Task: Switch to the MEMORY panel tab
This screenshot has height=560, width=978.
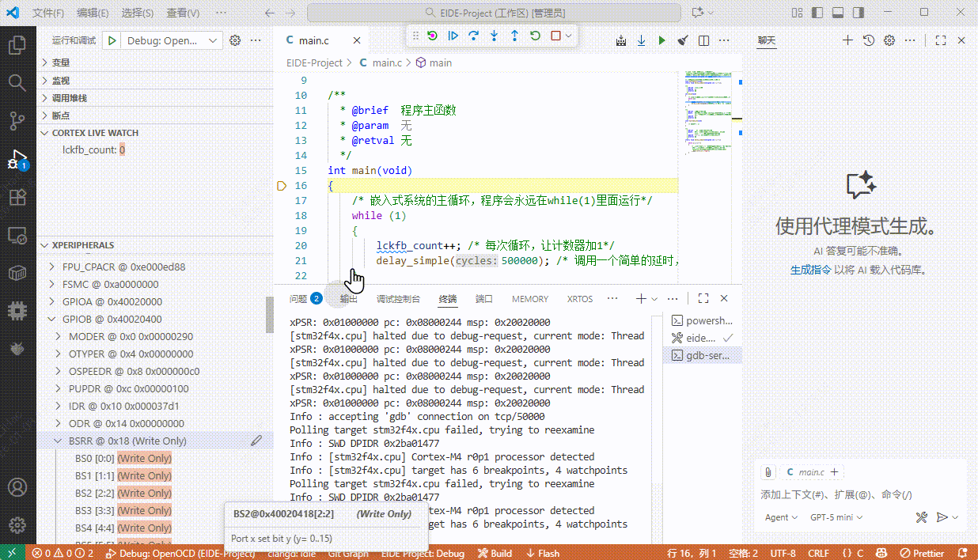Action: coord(529,299)
